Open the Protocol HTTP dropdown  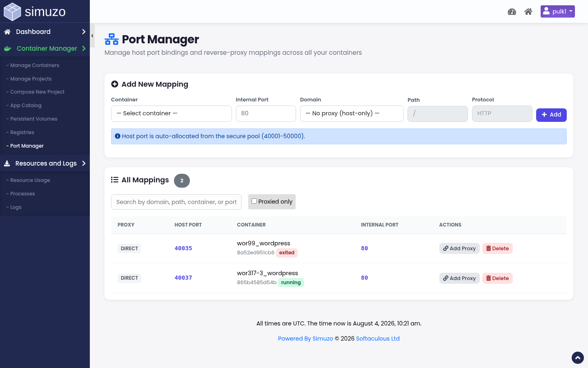pyautogui.click(x=502, y=114)
